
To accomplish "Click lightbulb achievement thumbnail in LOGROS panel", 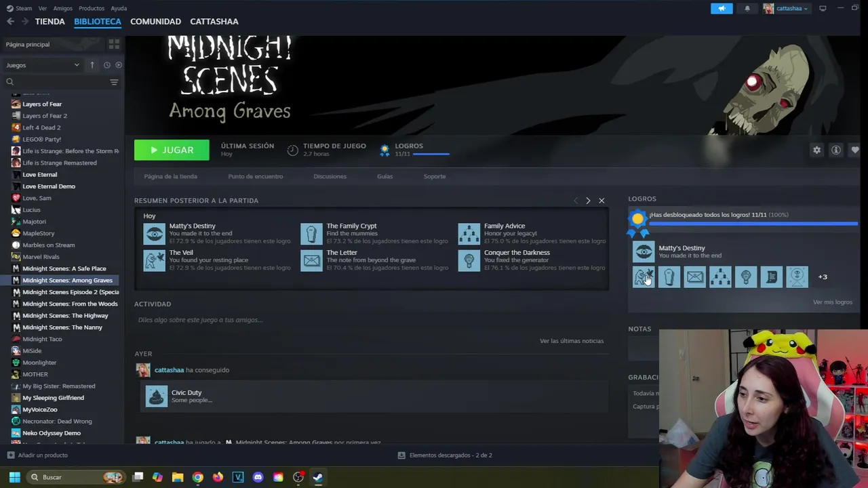I will point(746,277).
